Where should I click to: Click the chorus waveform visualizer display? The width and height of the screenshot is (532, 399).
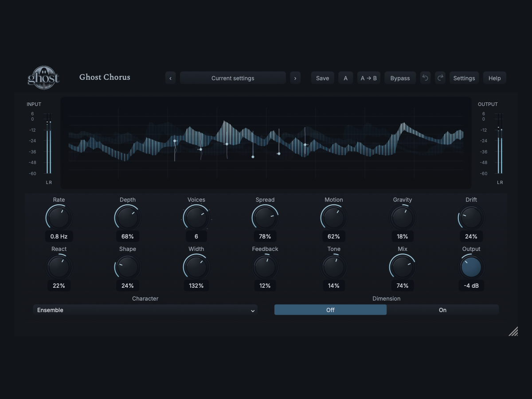(266, 143)
